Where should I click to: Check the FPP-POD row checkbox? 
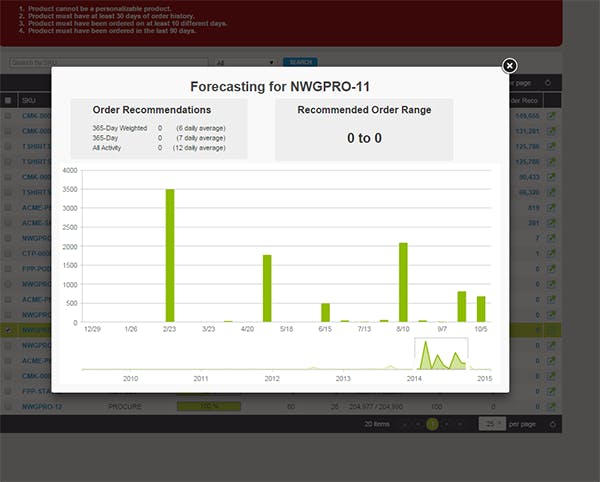(8, 269)
